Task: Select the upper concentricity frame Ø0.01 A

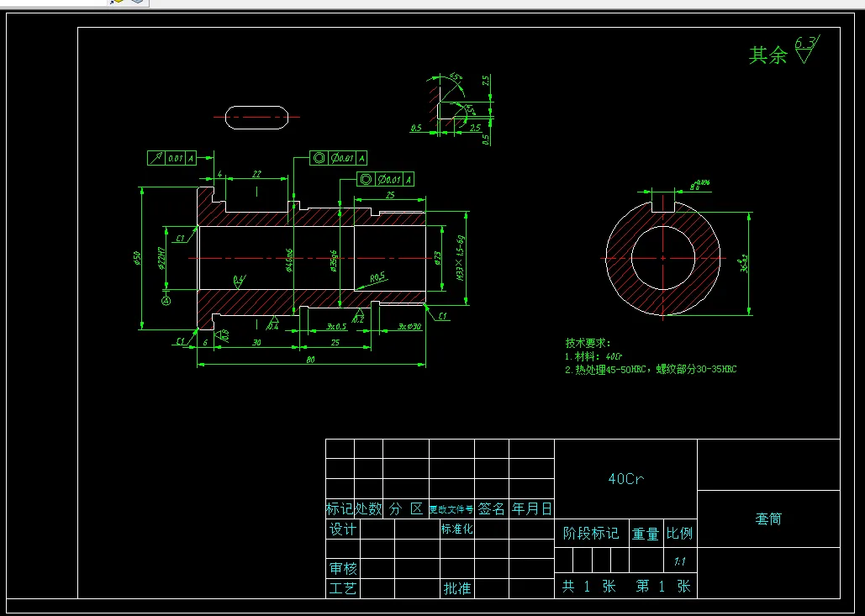Action: click(339, 158)
